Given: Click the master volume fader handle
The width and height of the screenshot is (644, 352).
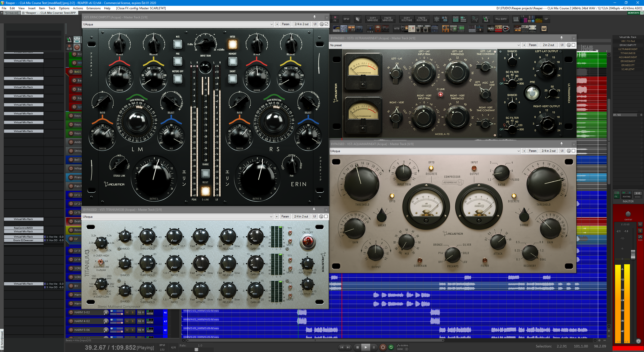Looking at the screenshot, I should coord(633,254).
